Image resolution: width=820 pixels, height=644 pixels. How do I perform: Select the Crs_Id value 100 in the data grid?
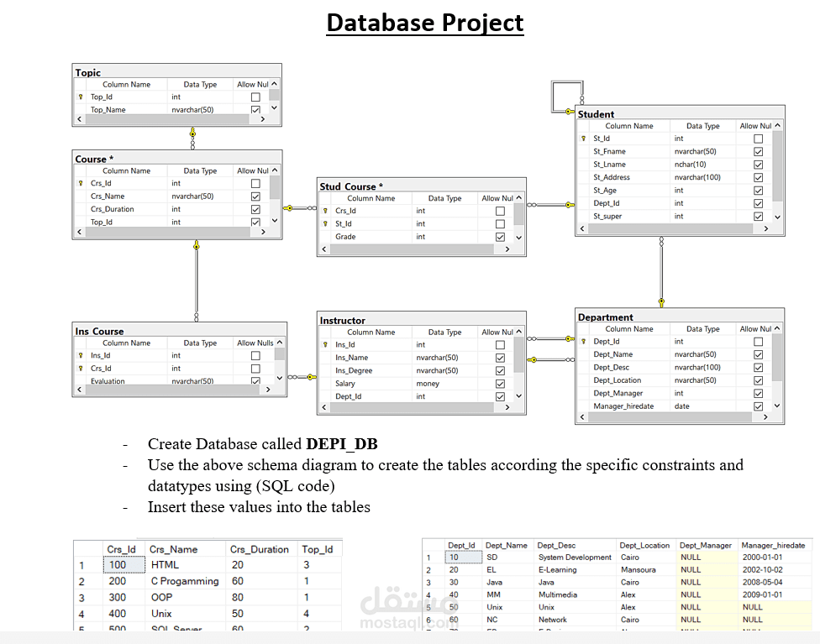click(x=122, y=564)
